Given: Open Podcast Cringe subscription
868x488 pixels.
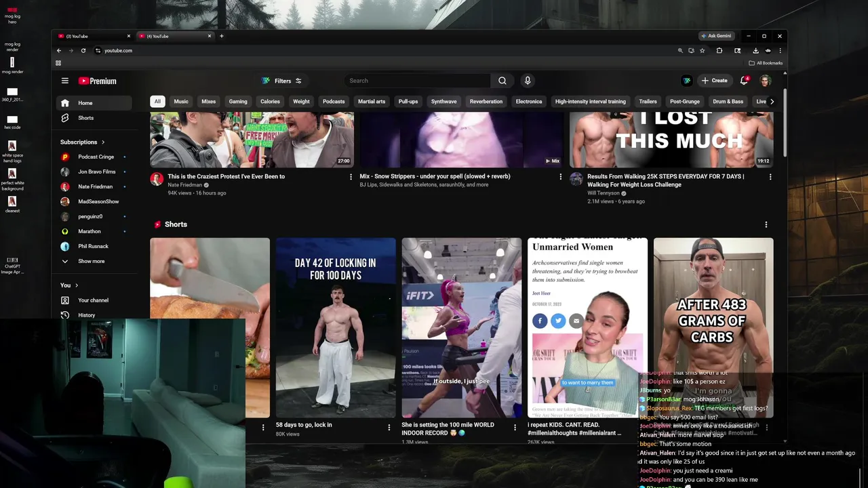Looking at the screenshot, I should (x=94, y=157).
